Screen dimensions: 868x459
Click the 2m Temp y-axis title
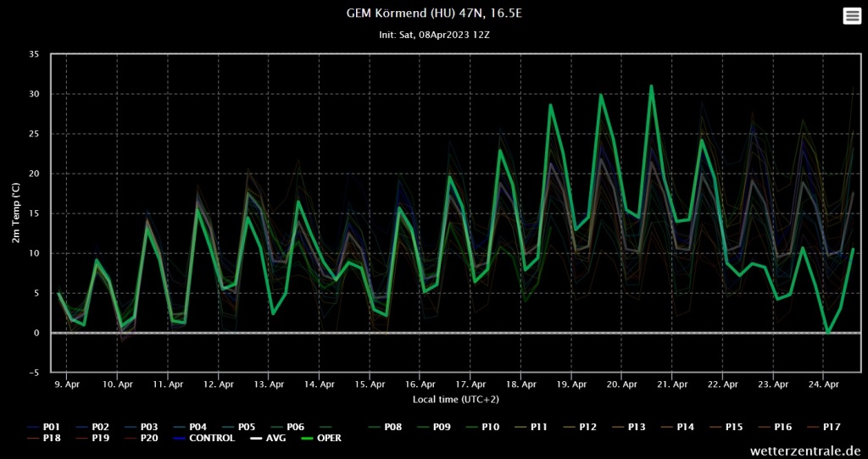point(15,212)
